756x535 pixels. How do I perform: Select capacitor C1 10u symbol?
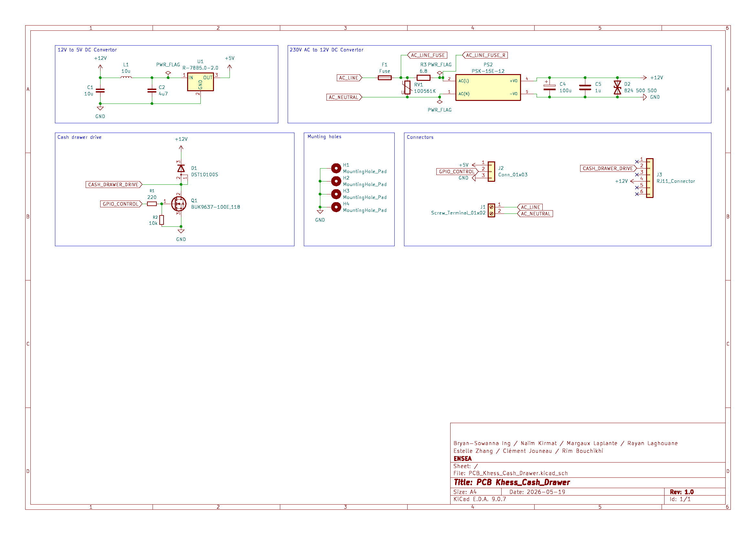(100, 91)
